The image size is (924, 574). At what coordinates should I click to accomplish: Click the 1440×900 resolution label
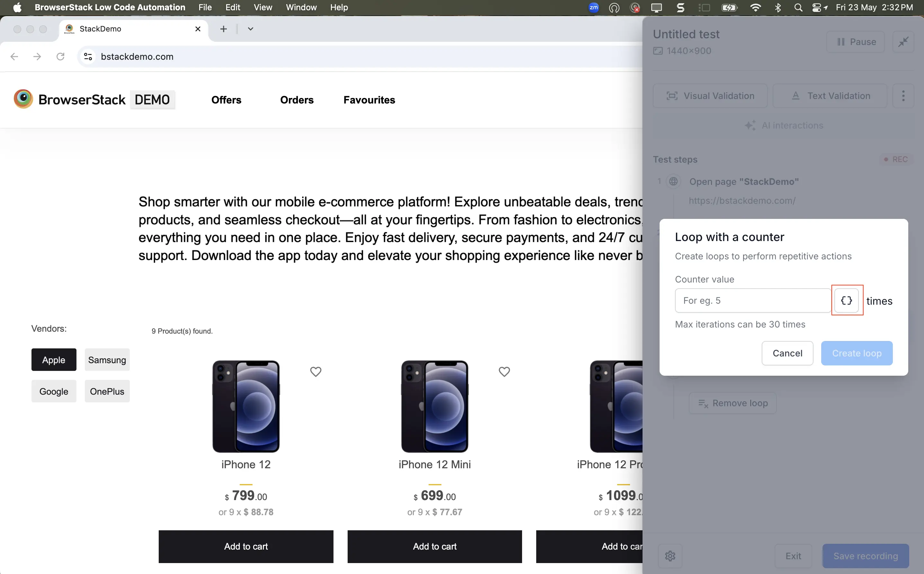689,51
